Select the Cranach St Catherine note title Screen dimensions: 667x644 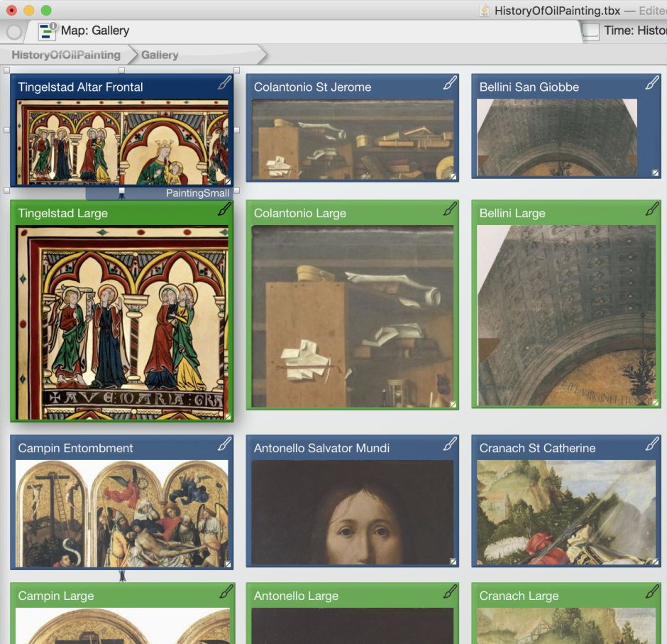537,448
